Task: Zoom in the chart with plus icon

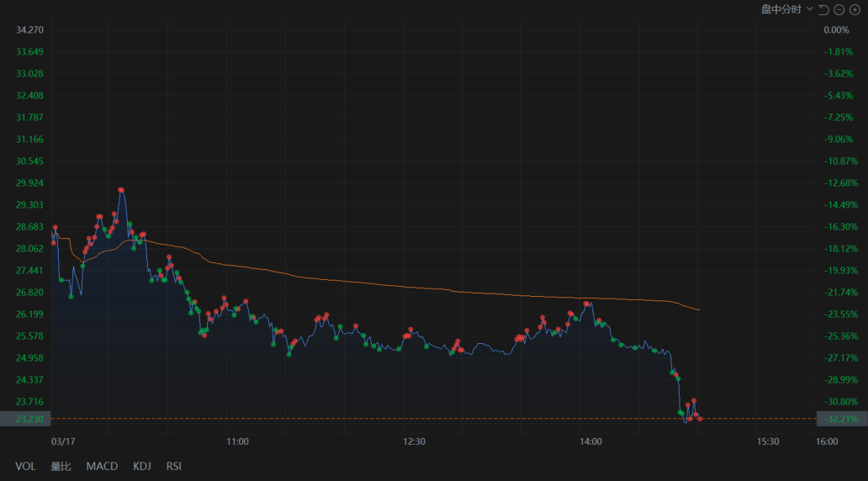Action: coord(855,9)
